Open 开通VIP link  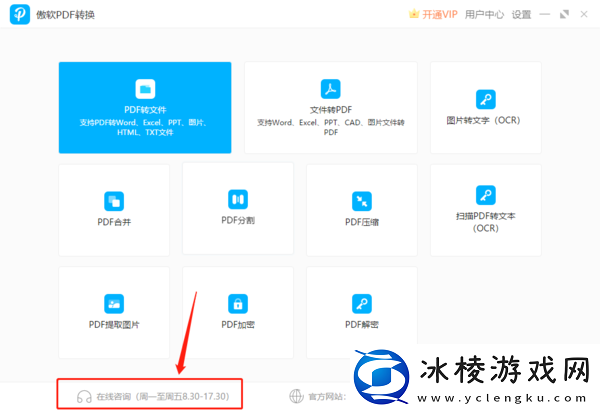(440, 15)
